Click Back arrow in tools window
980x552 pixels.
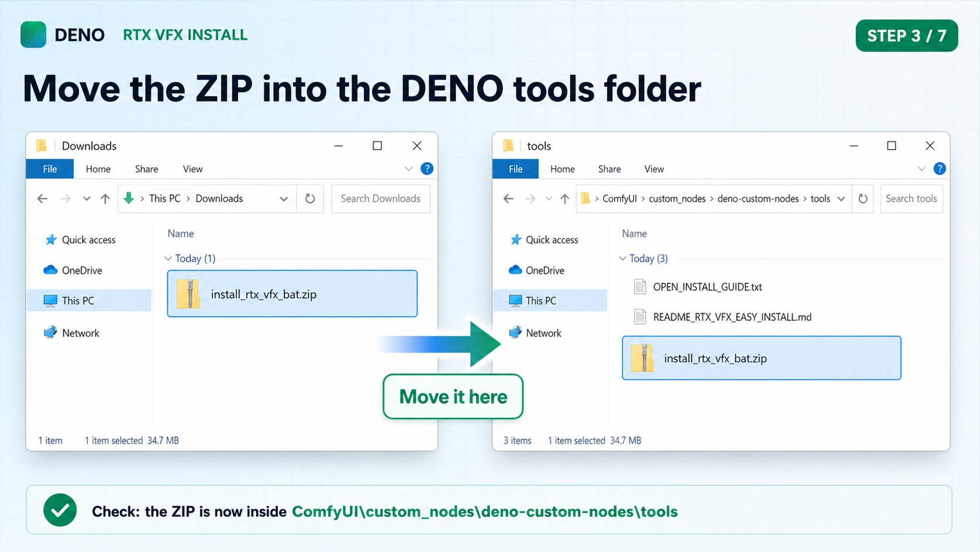[x=508, y=199]
